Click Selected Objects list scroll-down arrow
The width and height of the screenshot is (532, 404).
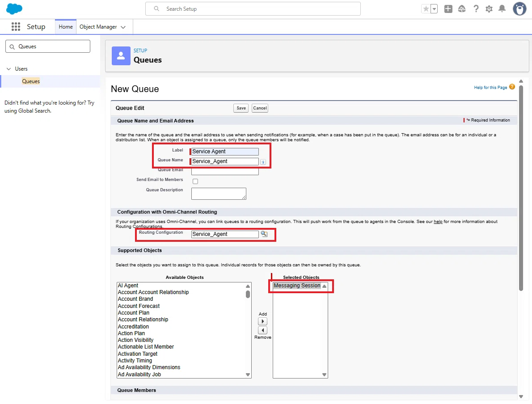(325, 375)
